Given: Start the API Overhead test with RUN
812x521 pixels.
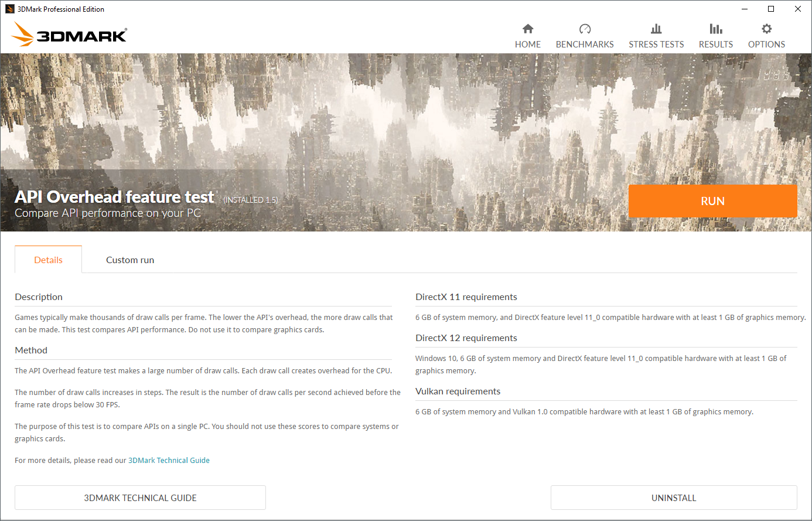Looking at the screenshot, I should click(712, 201).
